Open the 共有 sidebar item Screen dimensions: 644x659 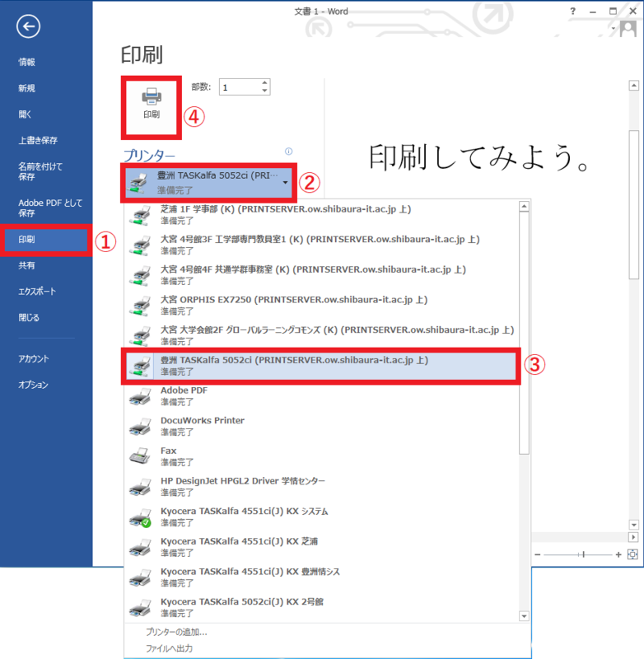26,265
